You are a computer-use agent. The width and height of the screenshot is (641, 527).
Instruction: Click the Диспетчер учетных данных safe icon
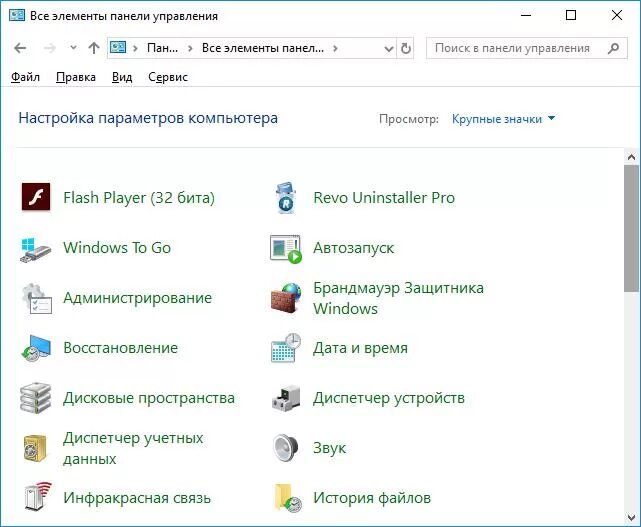pos(35,448)
